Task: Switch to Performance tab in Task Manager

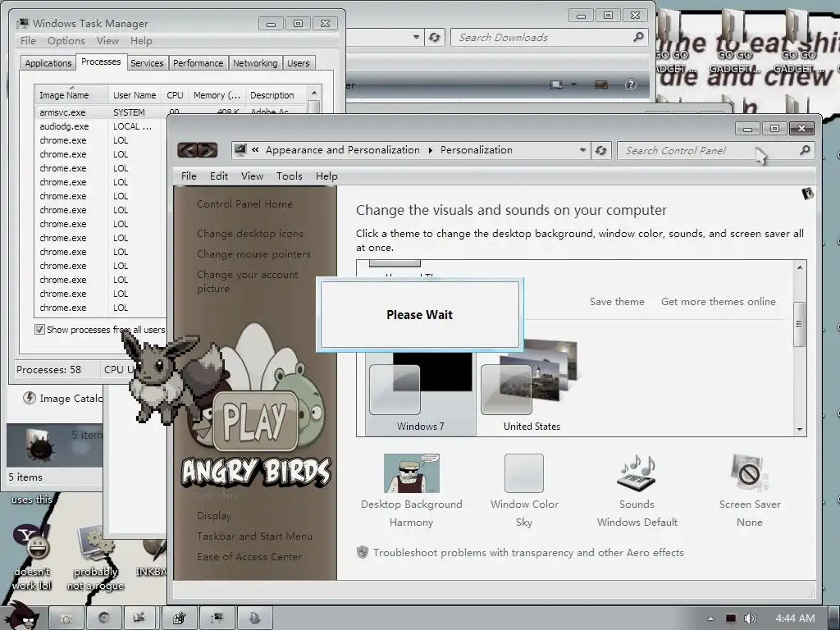Action: pyautogui.click(x=199, y=63)
